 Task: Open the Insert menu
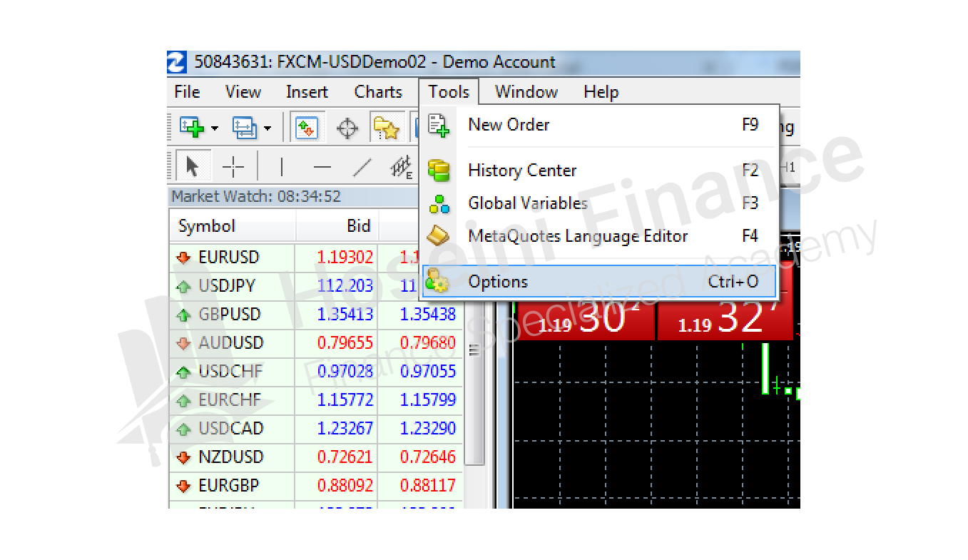(307, 92)
